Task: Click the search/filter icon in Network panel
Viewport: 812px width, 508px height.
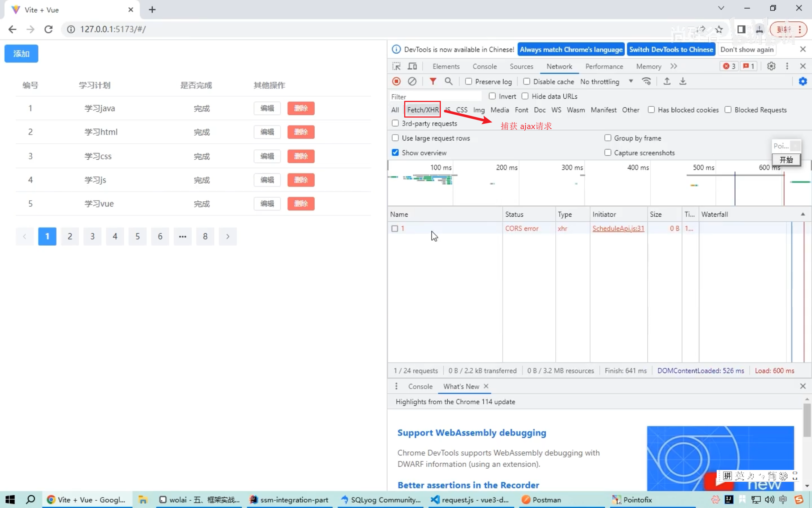Action: (449, 81)
